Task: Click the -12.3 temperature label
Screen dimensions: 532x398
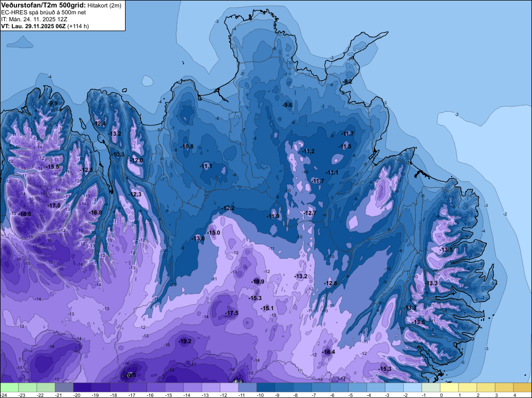Action: pyautogui.click(x=135, y=194)
